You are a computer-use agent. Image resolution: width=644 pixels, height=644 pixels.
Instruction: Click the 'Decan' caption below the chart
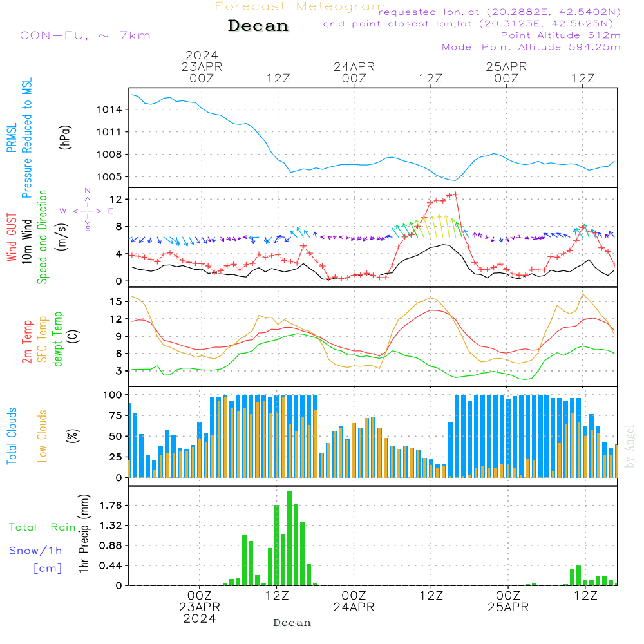click(x=292, y=623)
